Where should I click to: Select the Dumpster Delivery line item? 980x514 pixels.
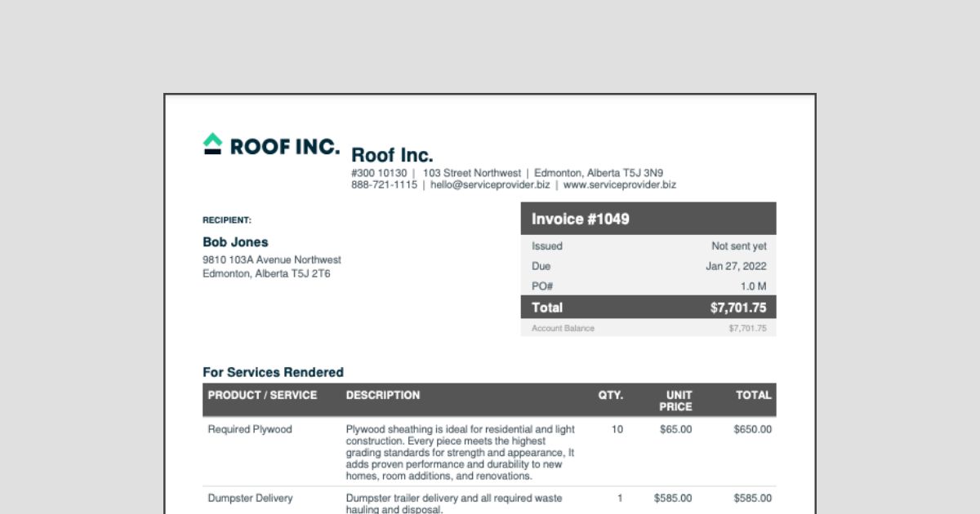coord(250,498)
